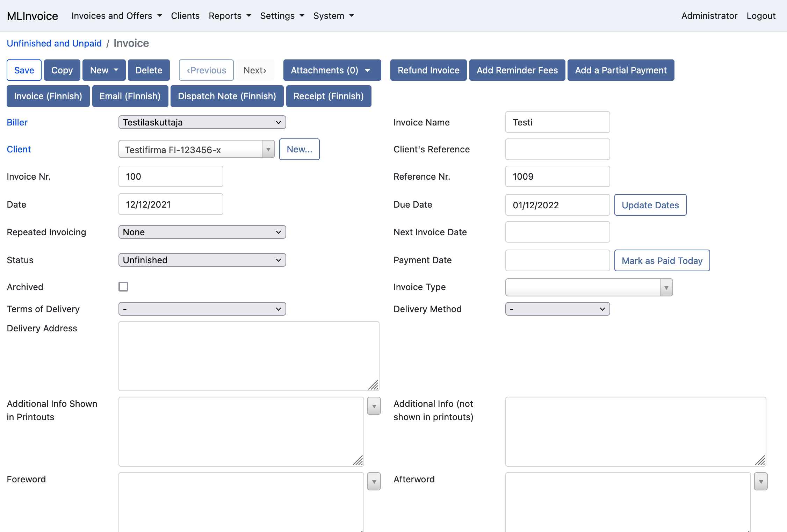Focus the Due Date field
Screen dimensions: 787x532
[558, 205]
